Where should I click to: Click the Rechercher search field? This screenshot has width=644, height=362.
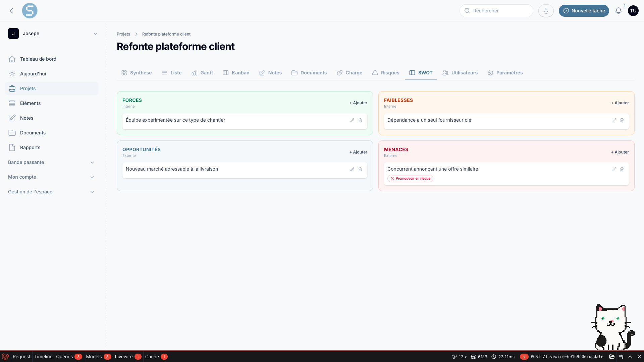pos(496,11)
